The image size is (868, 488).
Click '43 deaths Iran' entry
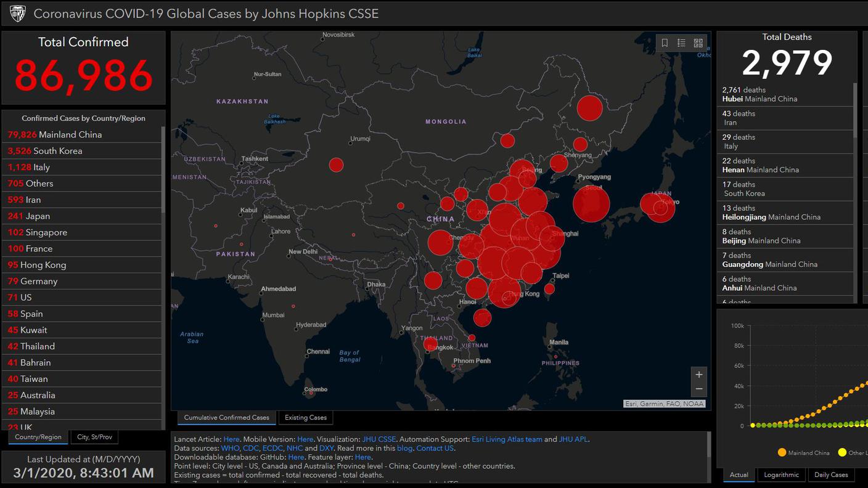click(785, 118)
